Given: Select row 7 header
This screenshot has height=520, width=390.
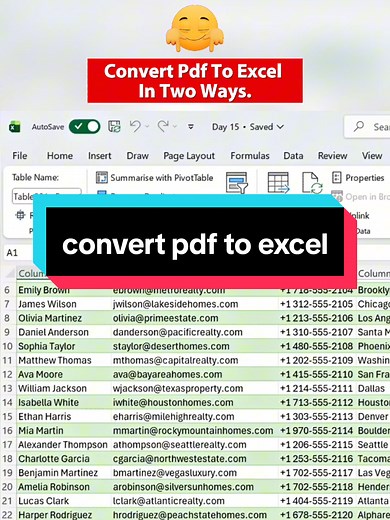Looking at the screenshot, I should point(7,304).
